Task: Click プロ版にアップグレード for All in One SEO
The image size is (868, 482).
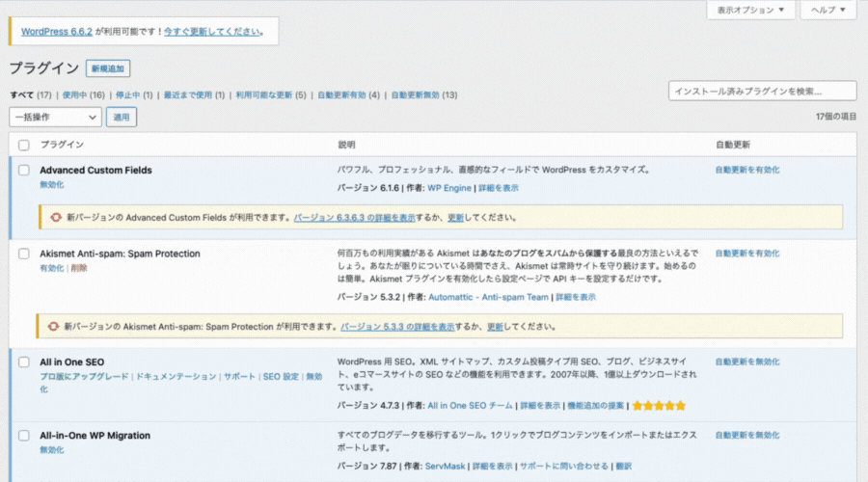Action: pyautogui.click(x=84, y=377)
